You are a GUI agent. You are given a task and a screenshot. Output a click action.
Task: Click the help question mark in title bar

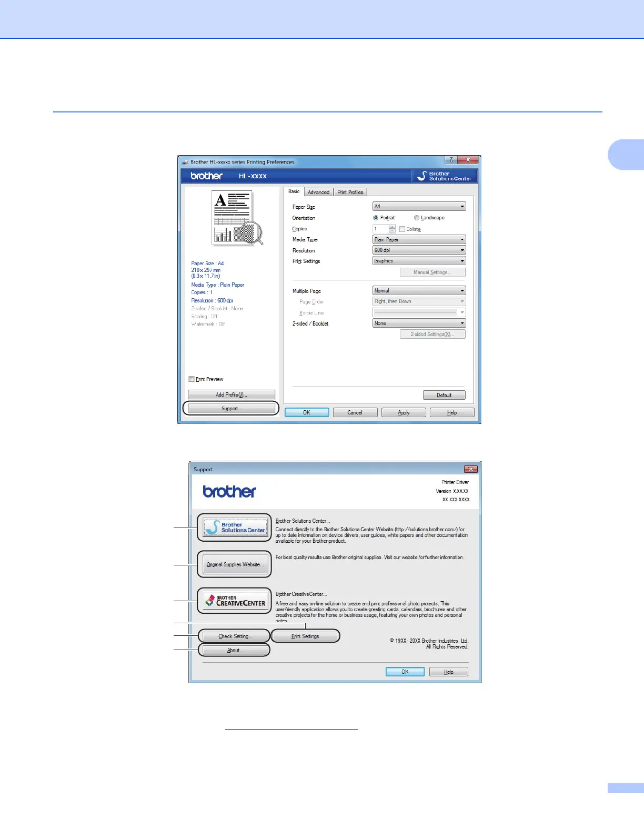[x=450, y=160]
